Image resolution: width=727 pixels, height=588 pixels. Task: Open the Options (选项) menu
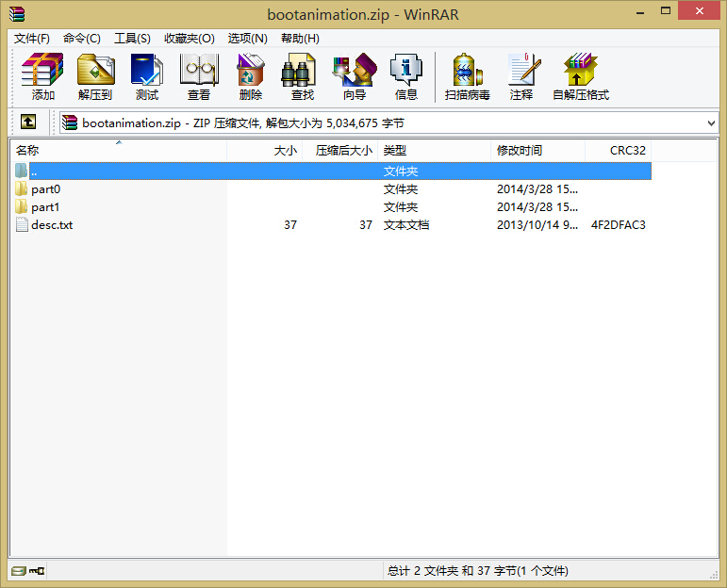point(248,38)
